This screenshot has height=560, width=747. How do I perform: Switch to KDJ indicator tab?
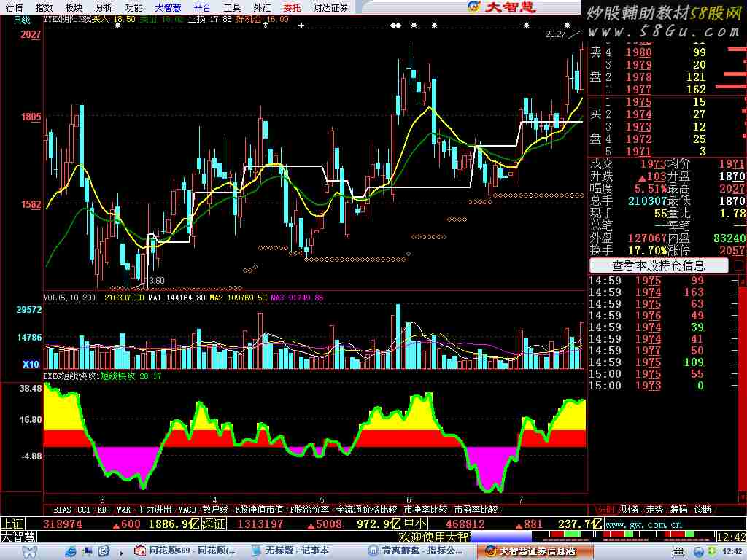[x=104, y=510]
